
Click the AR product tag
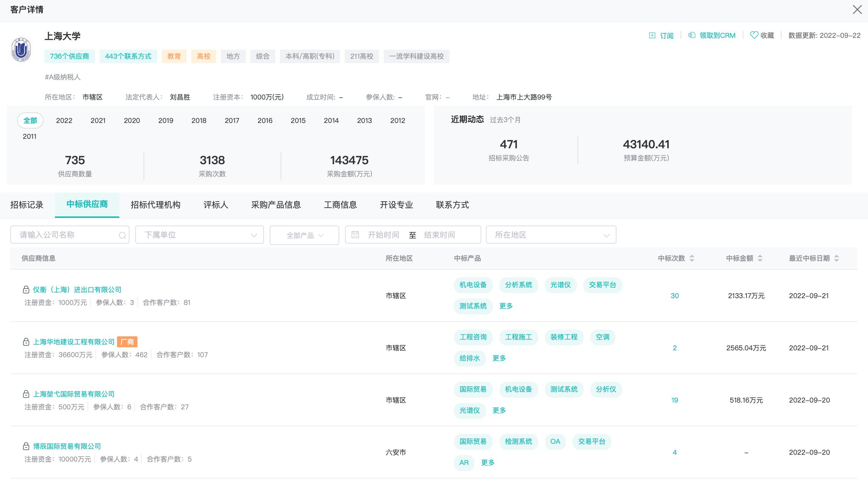point(464,463)
